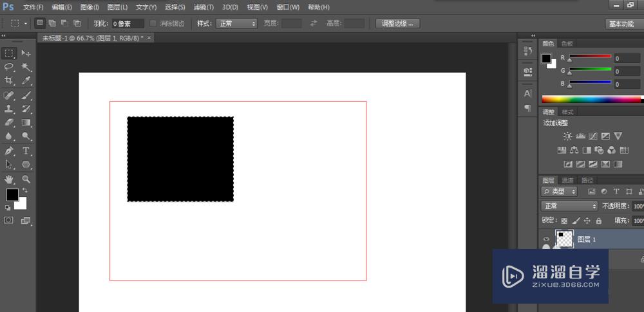Swap foreground and background colors in toolbox
644x312 pixels.
25,190
